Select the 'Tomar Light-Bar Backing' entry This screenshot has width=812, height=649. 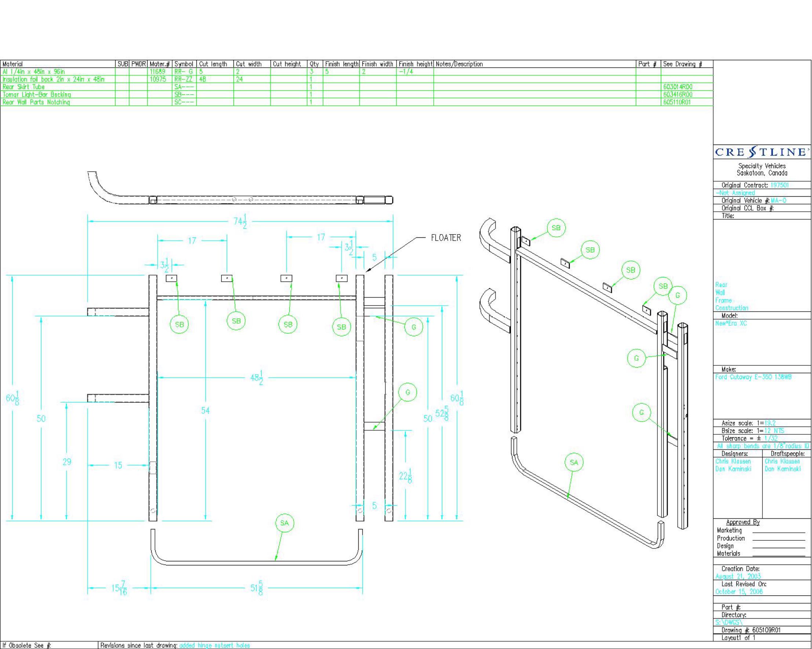tap(37, 95)
